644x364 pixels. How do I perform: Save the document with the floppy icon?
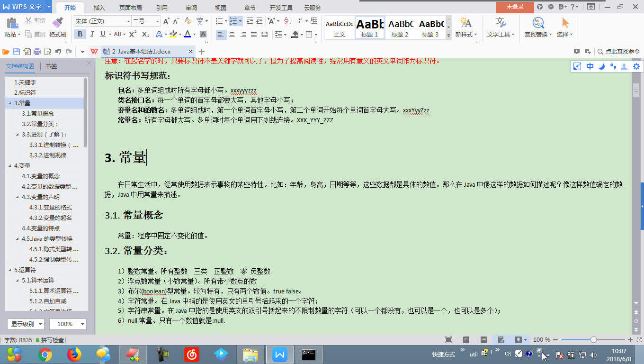click(x=16, y=52)
